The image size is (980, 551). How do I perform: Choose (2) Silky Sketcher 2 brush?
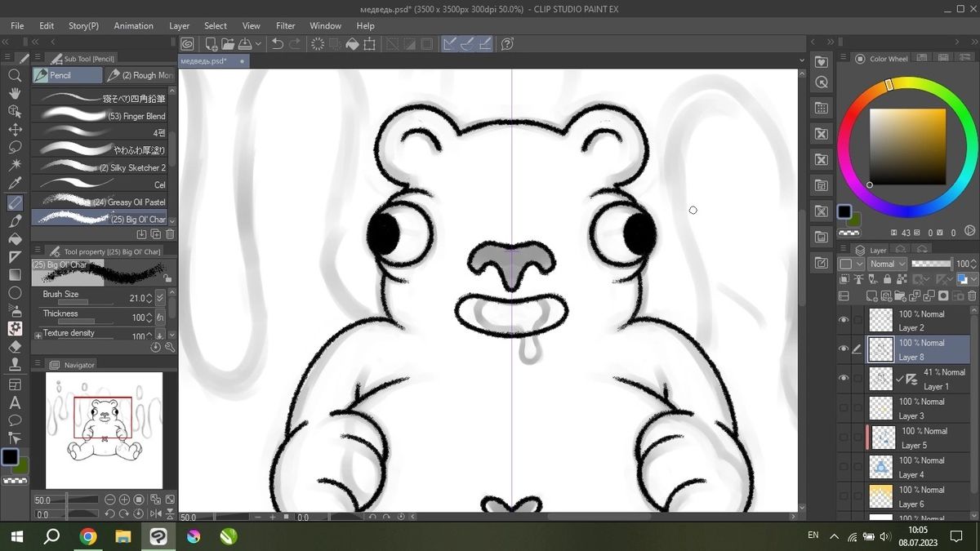point(100,167)
